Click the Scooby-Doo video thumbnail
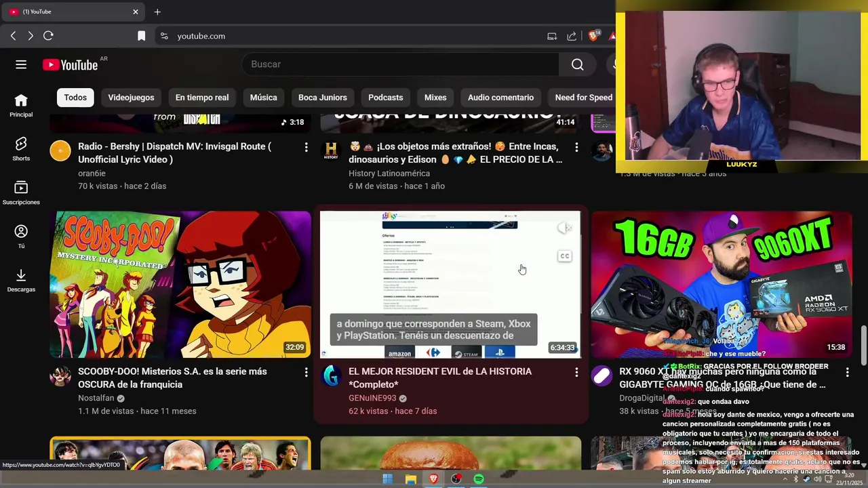 (x=180, y=284)
